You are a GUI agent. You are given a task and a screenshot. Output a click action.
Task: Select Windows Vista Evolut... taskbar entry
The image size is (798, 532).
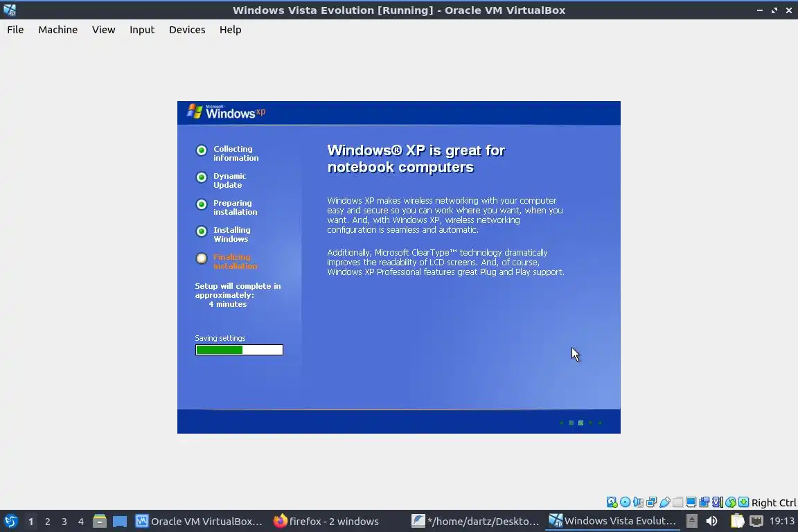click(x=613, y=522)
